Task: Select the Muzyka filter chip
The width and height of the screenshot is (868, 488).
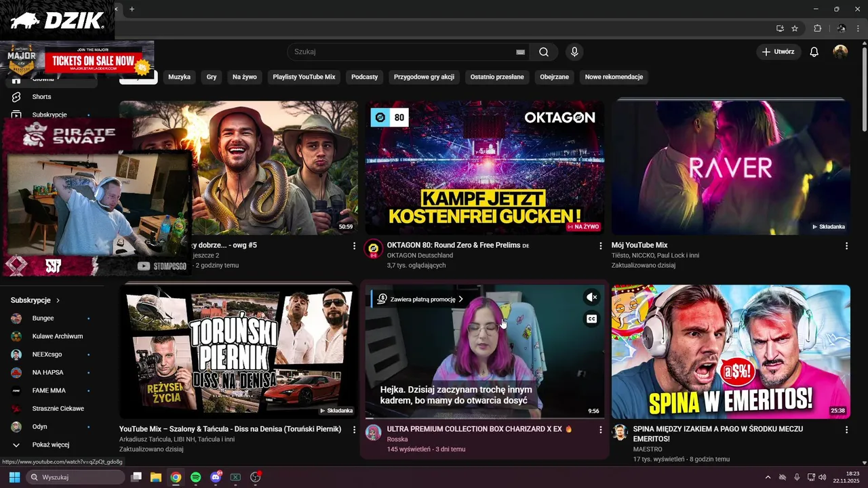Action: pos(179,77)
